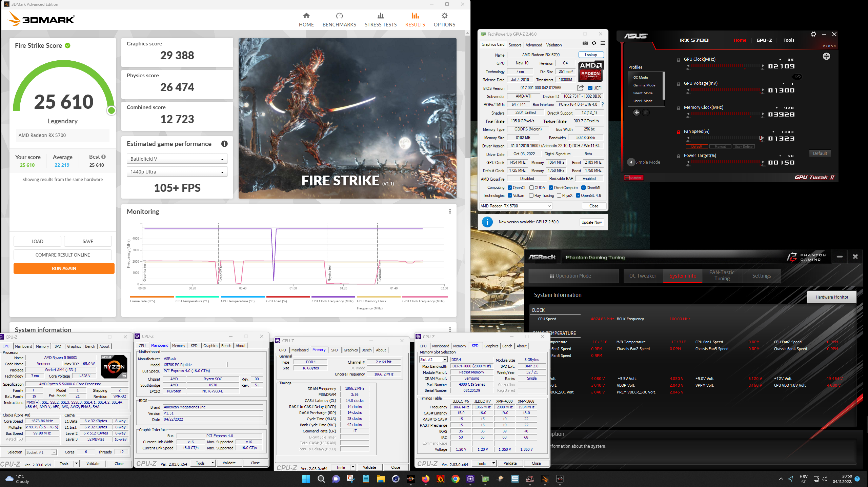
Task: Click the Fire Strike benchmark preview image
Action: [x=347, y=118]
